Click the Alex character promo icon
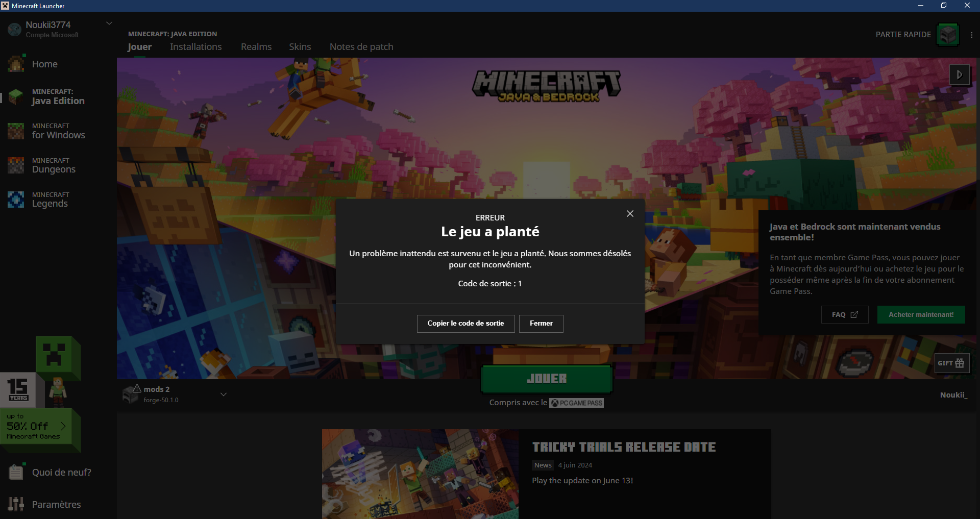Viewport: 980px width, 519px height. tap(57, 392)
